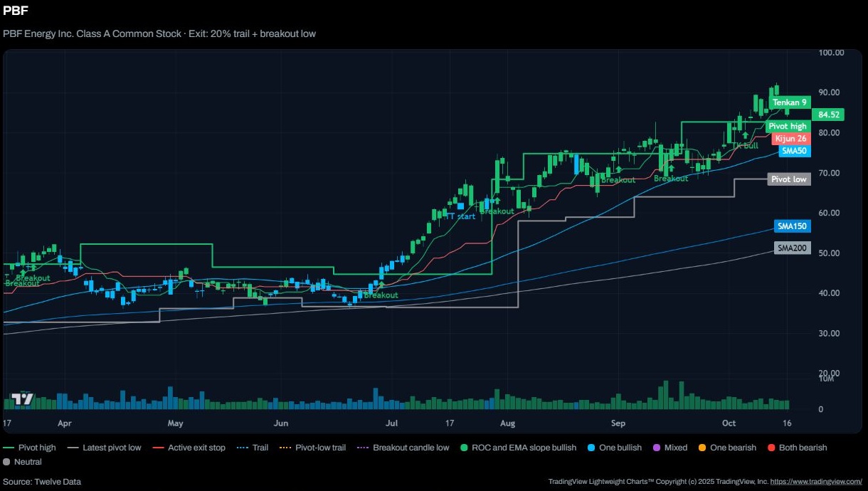Open the tradingview.com link
The width and height of the screenshot is (868, 491).
point(817,482)
